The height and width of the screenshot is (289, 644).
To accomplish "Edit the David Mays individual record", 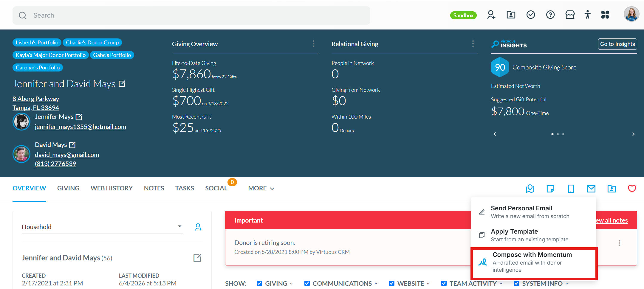I will [x=72, y=145].
